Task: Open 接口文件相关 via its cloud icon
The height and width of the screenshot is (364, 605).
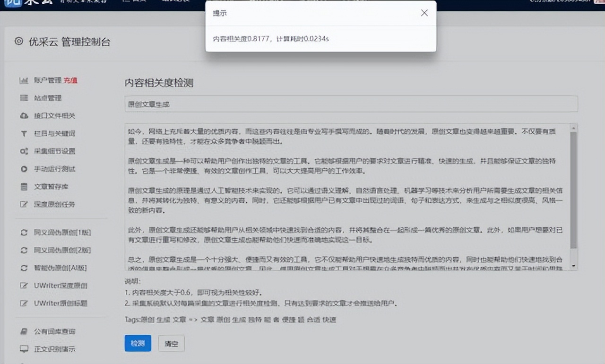Action: 24,115
